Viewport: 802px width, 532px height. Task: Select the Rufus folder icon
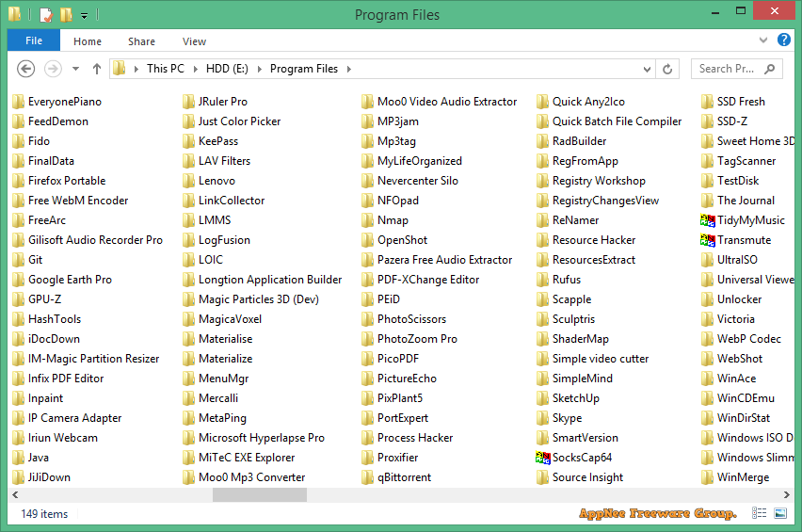pyautogui.click(x=543, y=280)
